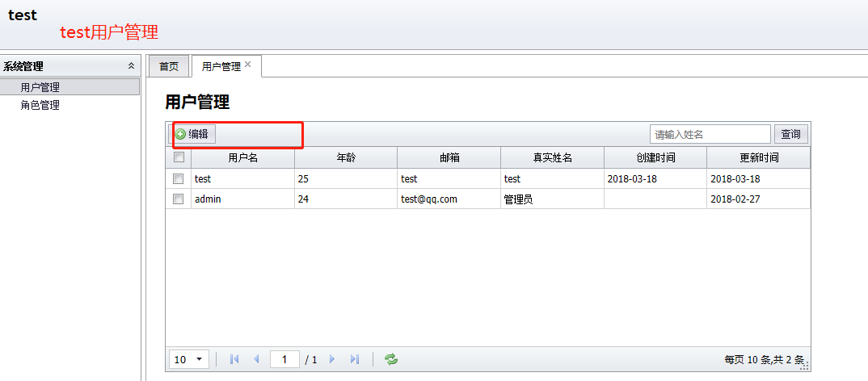The height and width of the screenshot is (381, 868).
Task: Toggle the select-all header checkbox
Action: [x=179, y=157]
